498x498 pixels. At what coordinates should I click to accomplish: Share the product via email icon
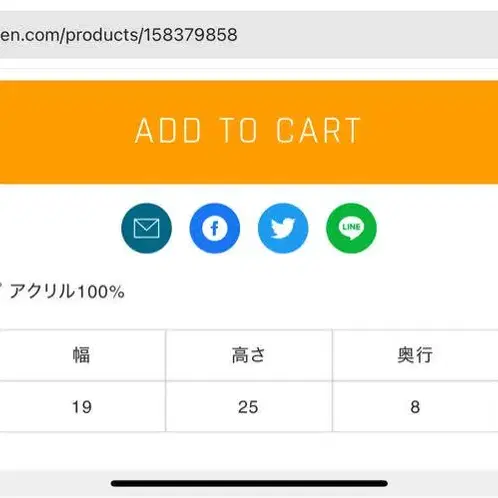click(x=146, y=228)
